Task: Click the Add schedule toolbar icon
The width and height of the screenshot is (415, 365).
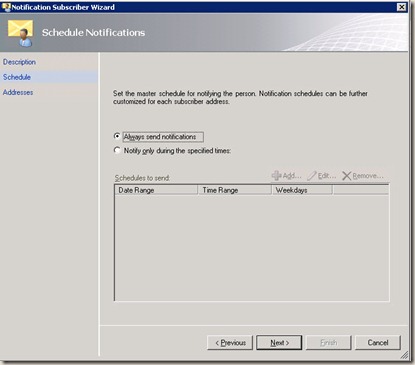Action: click(276, 176)
